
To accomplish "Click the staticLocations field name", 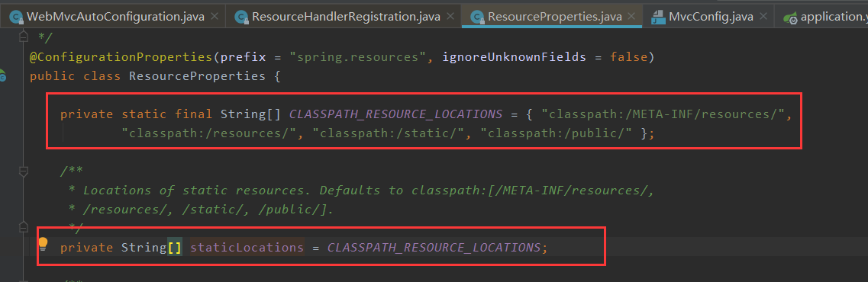I will 247,247.
